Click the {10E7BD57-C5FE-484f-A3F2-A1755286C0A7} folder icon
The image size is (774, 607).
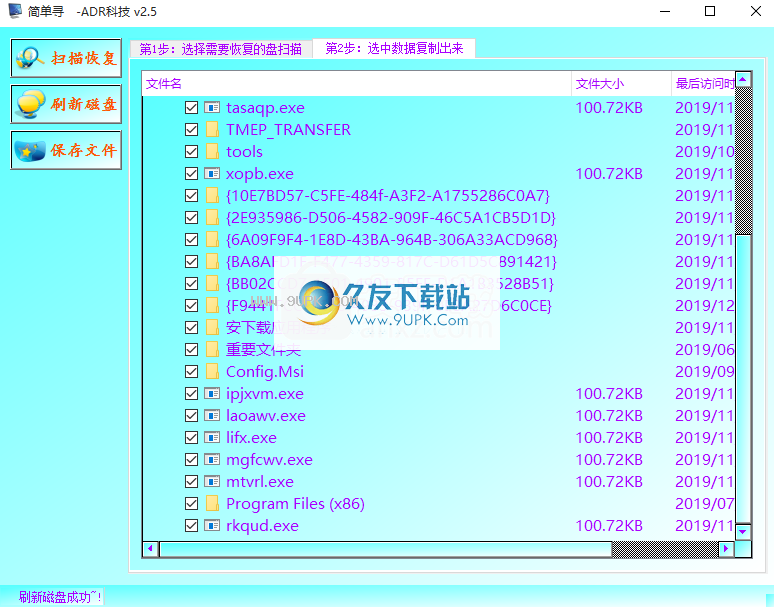(x=212, y=195)
